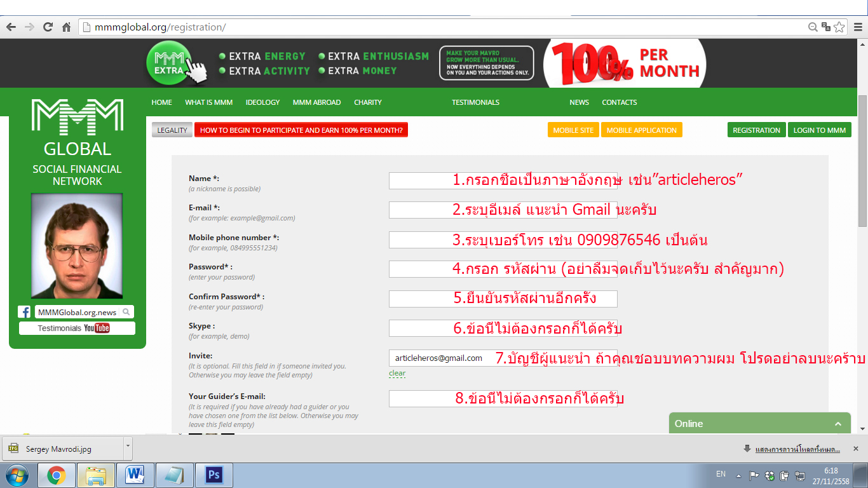
Task: Open the MMM ABROAD menu item
Action: pos(316,102)
